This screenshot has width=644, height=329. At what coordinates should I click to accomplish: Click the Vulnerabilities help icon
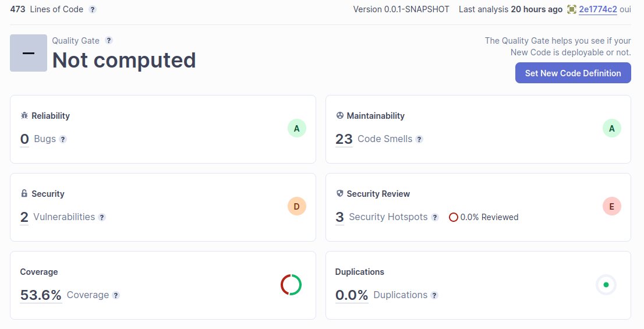click(102, 217)
